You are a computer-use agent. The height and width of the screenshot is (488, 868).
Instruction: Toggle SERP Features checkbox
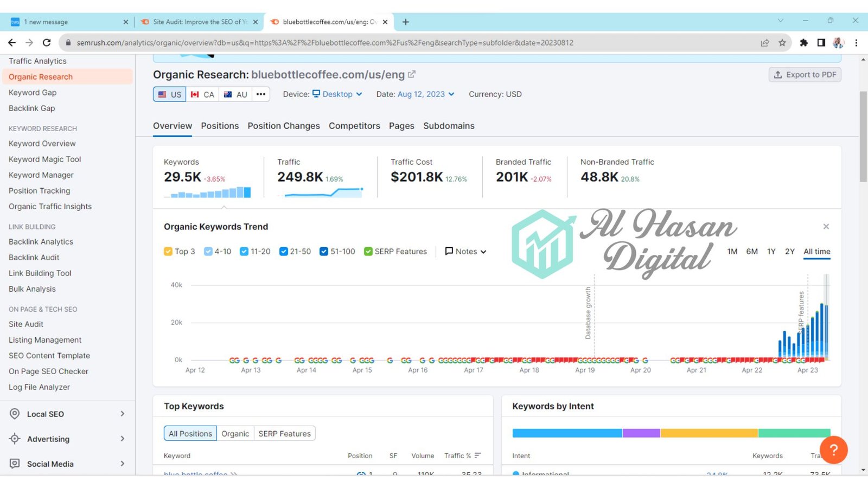tap(368, 252)
